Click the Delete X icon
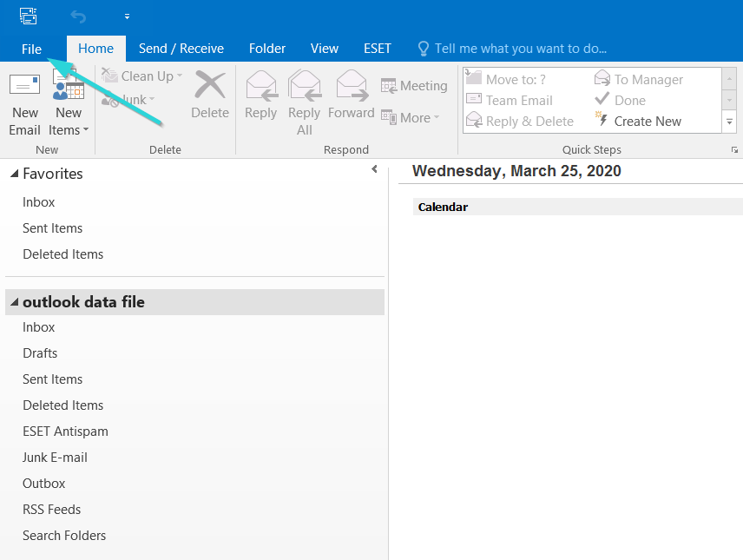The image size is (743, 560). pyautogui.click(x=210, y=85)
